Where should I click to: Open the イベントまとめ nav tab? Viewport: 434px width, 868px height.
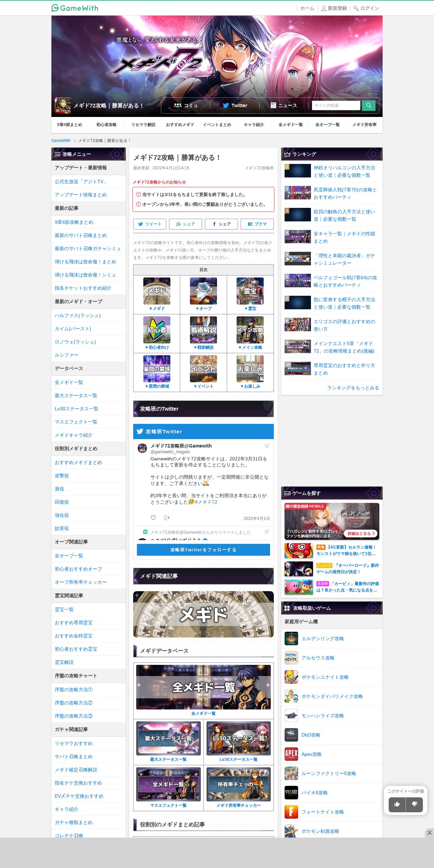click(x=217, y=125)
